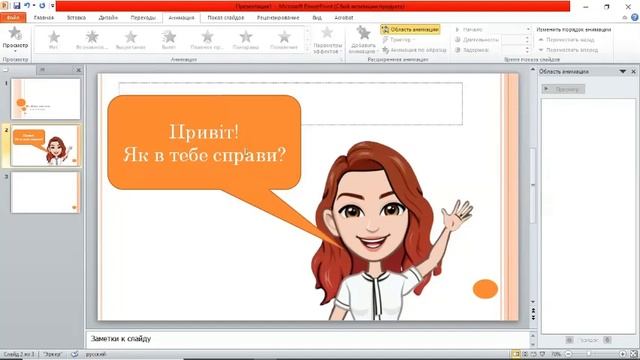Click the Заметки к слайду notes field
The height and width of the screenshot is (360, 640).
[307, 339]
